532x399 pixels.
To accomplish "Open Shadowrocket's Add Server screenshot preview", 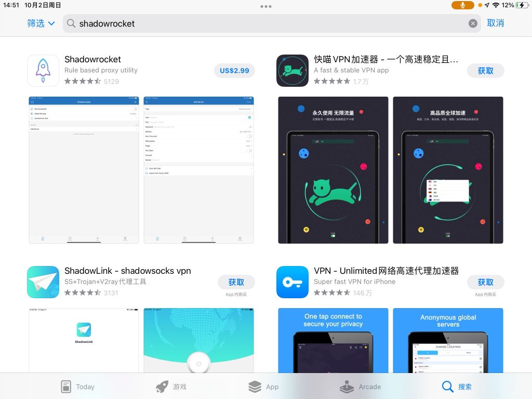I will click(x=198, y=170).
